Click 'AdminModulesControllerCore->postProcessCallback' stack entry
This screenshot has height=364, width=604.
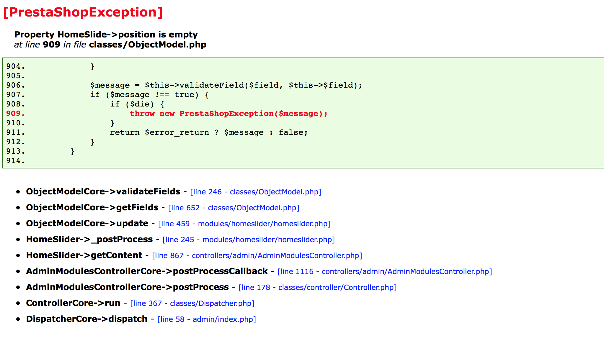(147, 271)
